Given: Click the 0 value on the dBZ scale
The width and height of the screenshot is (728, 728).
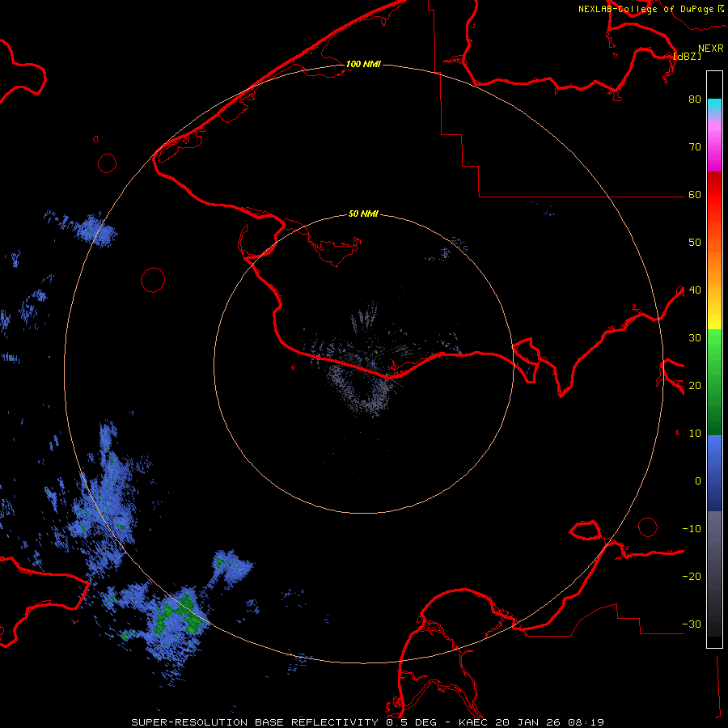Looking at the screenshot, I should (698, 481).
